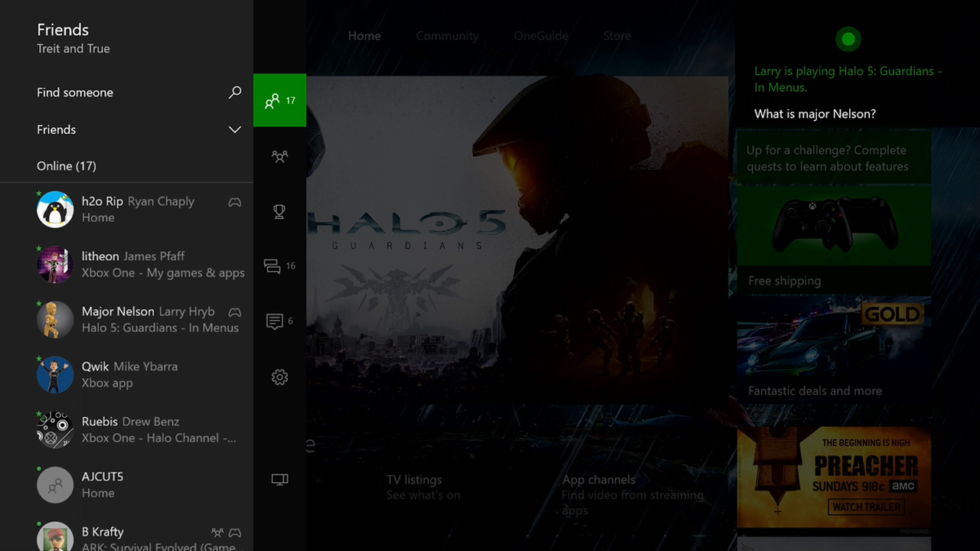Click the headset icon next to h2o Rip
This screenshot has height=551, width=980.
pos(234,202)
